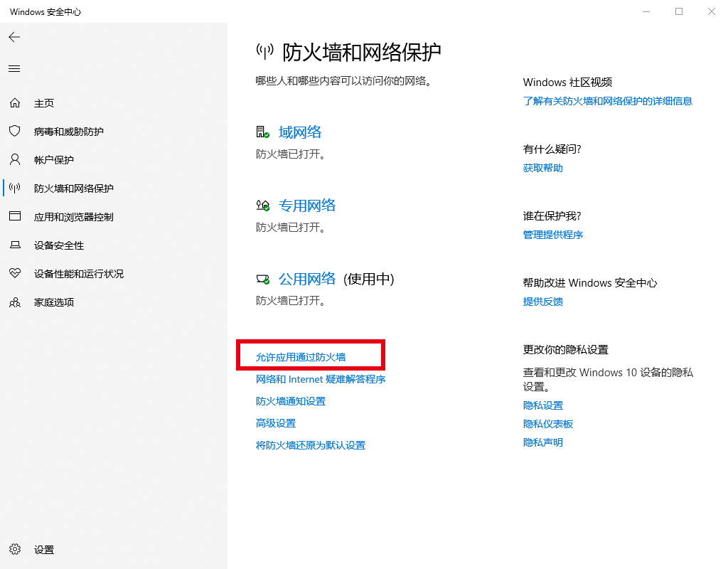Click the 提供反馈 link
Screen dimensions: 728x569
542,302
